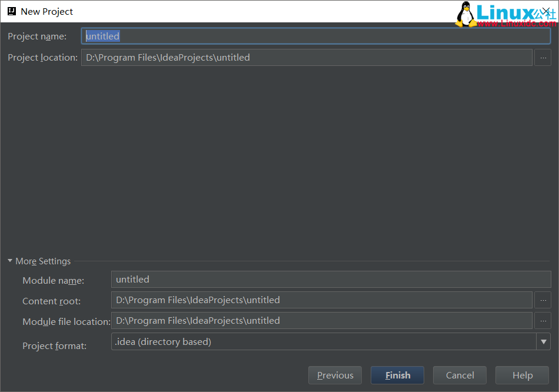Click the 'Project format:' label

(54, 346)
